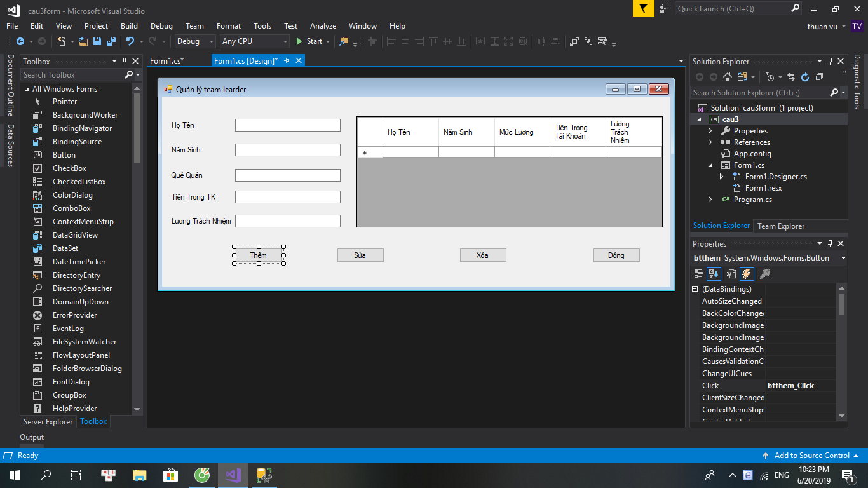Select the Sửa button on the form
Viewport: 868px width, 488px height.
(x=360, y=255)
